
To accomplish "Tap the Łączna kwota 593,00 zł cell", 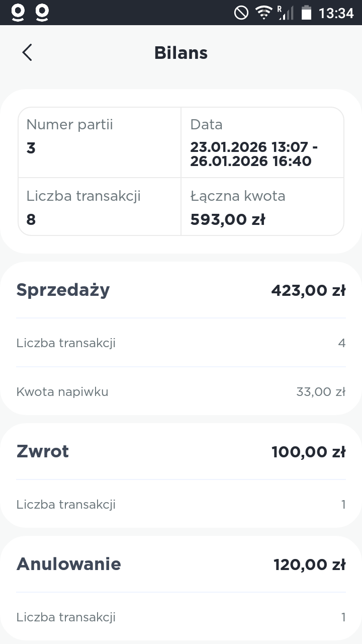I will click(262, 207).
